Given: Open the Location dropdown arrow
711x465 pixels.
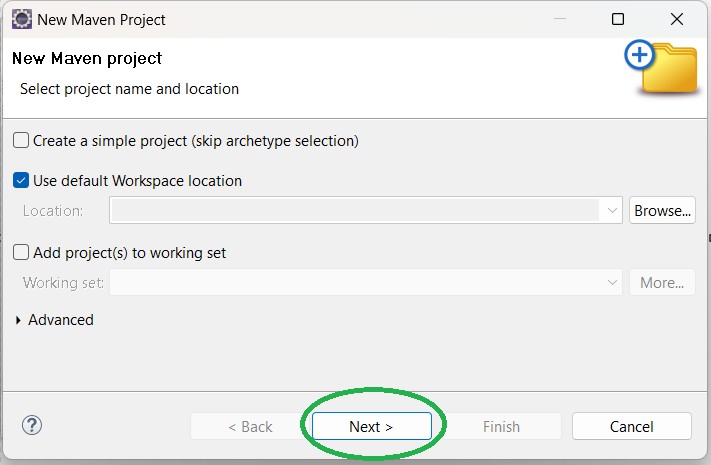Looking at the screenshot, I should pyautogui.click(x=612, y=211).
